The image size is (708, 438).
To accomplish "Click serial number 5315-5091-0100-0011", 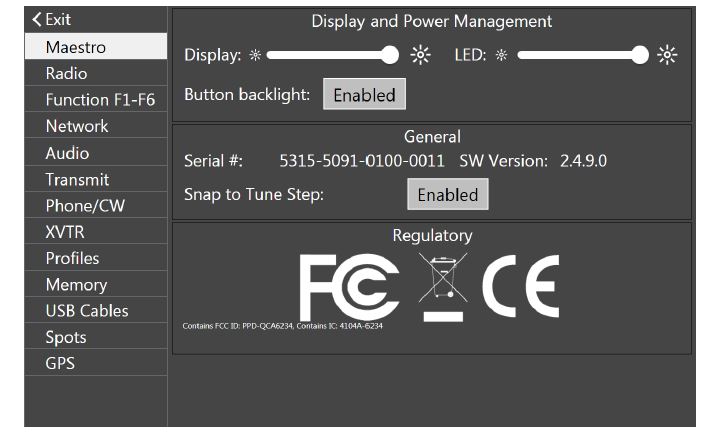I will click(x=362, y=161).
